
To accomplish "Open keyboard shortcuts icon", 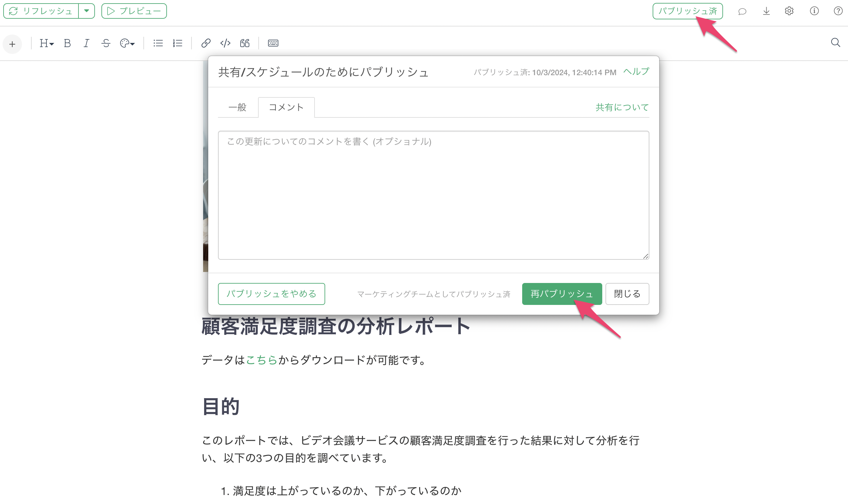I will [273, 43].
